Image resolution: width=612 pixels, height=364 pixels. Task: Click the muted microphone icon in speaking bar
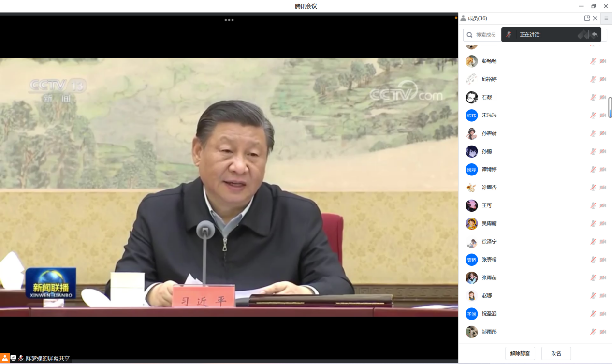click(509, 34)
